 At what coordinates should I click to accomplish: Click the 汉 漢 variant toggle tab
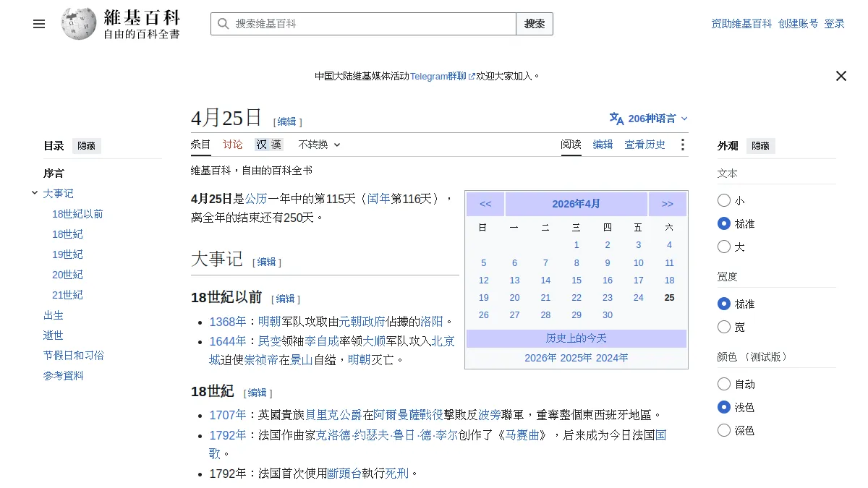click(268, 145)
